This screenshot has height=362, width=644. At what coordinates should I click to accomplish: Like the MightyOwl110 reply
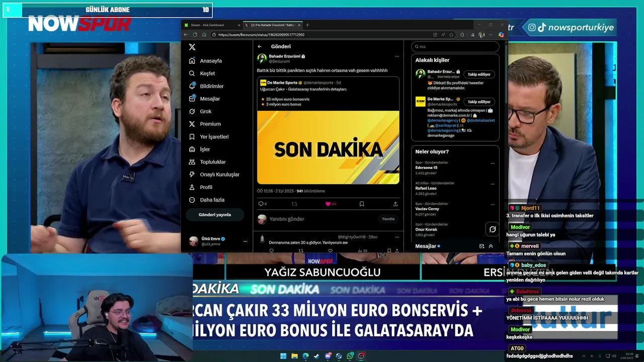coord(331,250)
